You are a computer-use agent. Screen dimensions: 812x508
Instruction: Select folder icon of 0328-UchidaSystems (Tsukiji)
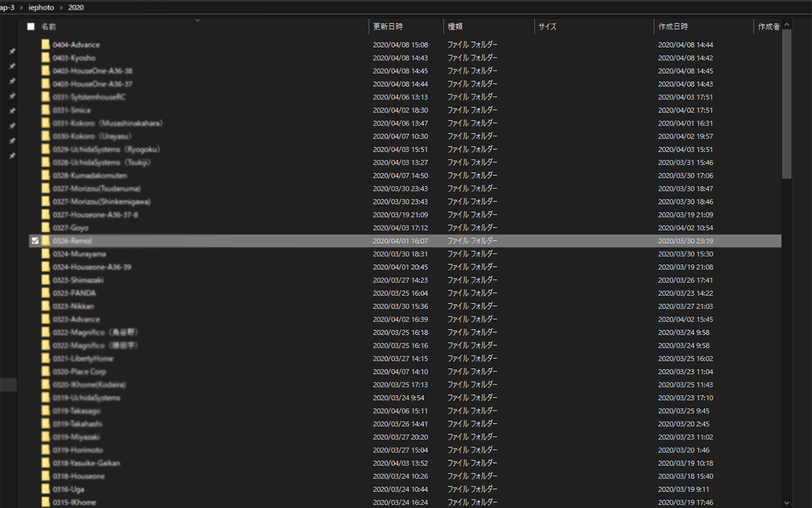pyautogui.click(x=46, y=163)
